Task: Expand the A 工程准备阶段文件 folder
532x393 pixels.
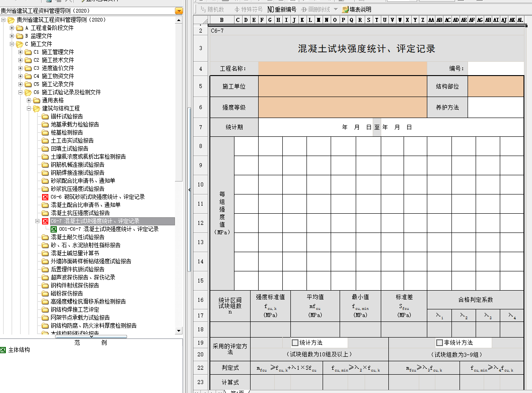Action: (x=12, y=28)
